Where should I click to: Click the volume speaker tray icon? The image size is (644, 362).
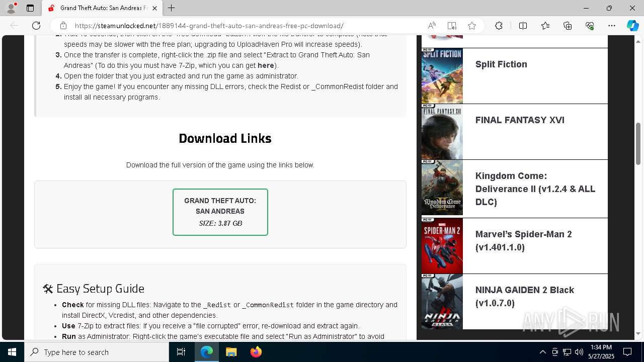tap(579, 352)
